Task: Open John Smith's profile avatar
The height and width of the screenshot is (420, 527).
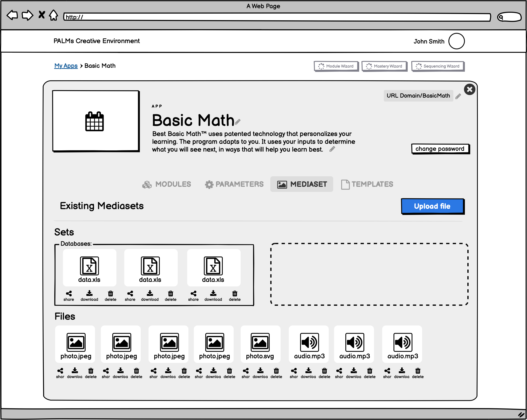Action: (456, 41)
